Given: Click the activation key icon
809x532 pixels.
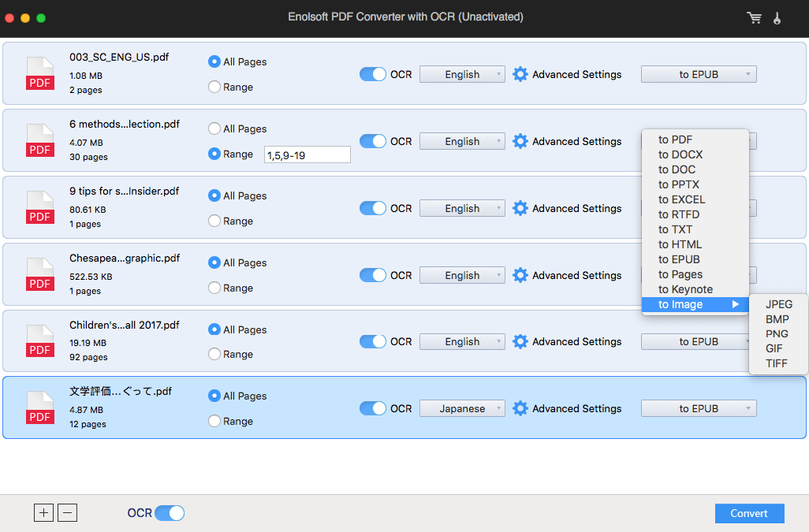Looking at the screenshot, I should point(777,18).
